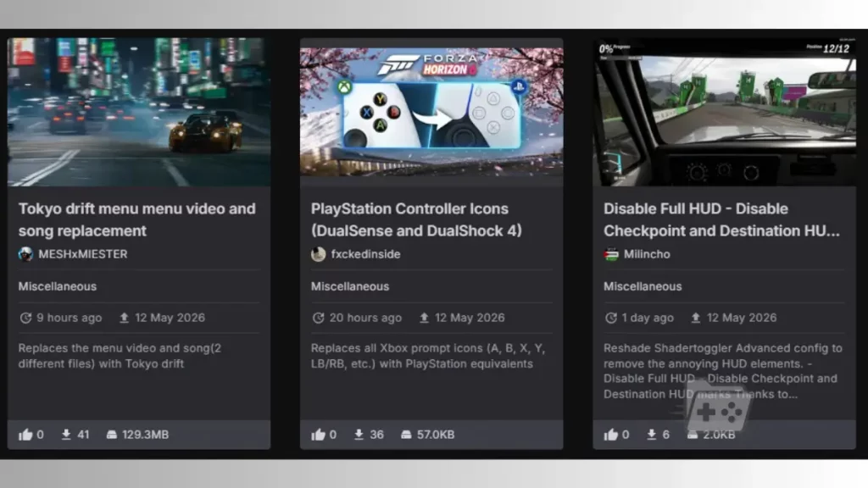Click '12 May 2026' date on Tokyo drift card
This screenshot has width=868, height=488.
click(170, 319)
